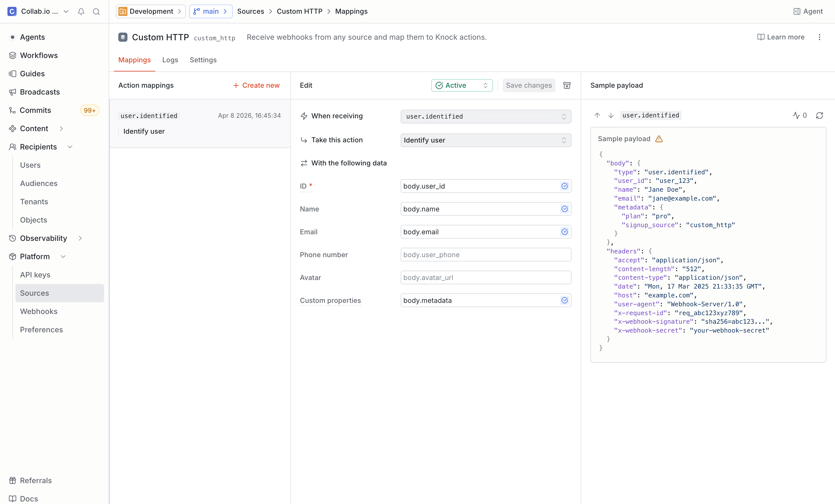Delete the mapping using the trash icon
Viewport: 835px width, 504px height.
coord(567,85)
